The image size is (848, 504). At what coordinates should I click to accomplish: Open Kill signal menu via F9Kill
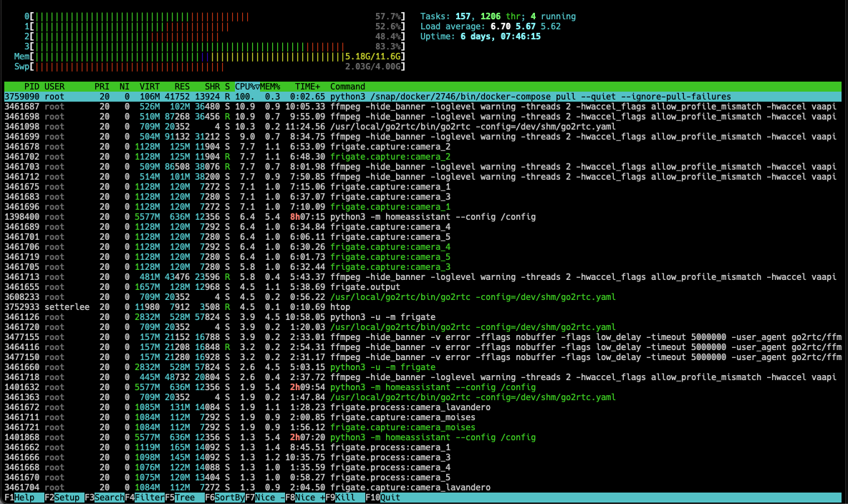coord(340,497)
